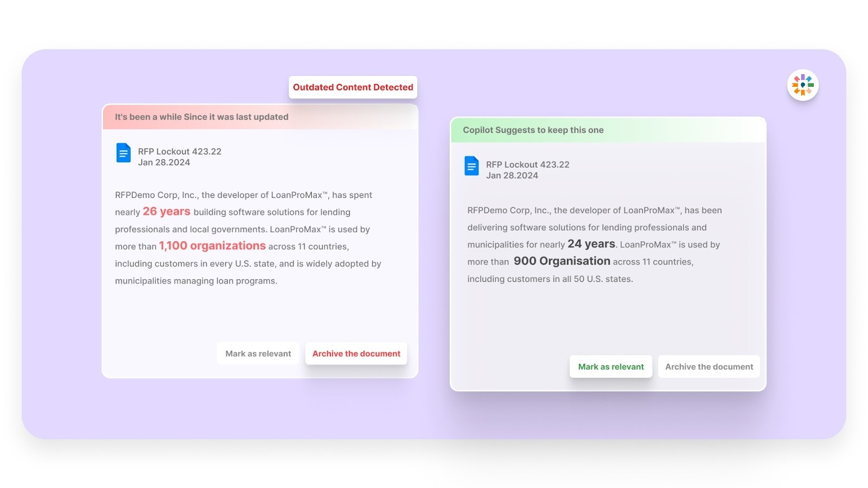Viewport: 868px width, 488px height.
Task: Click the It's been a while header banner
Action: [201, 117]
